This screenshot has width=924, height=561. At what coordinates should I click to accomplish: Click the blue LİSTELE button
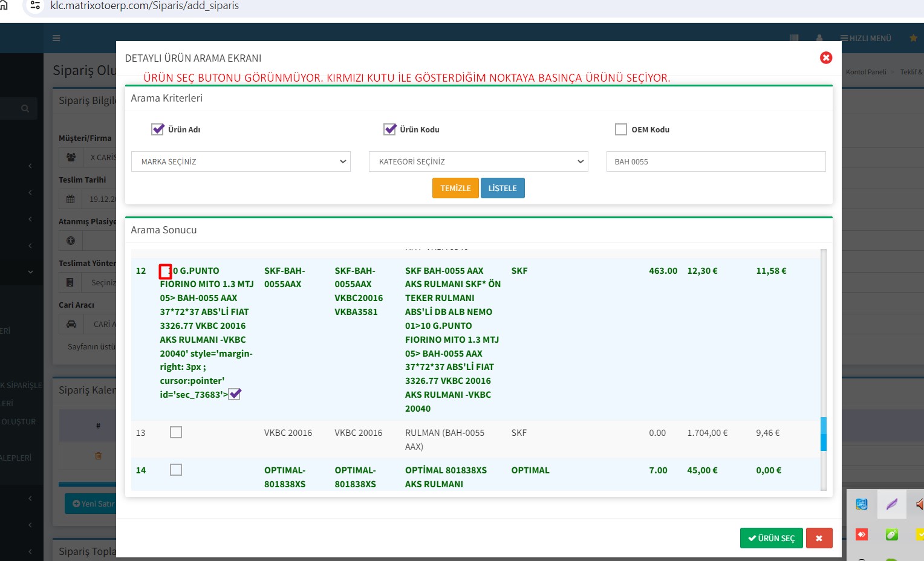point(503,188)
